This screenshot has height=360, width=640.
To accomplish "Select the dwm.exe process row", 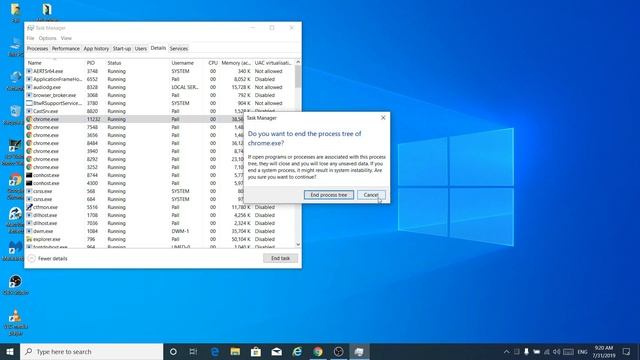I will (160, 231).
